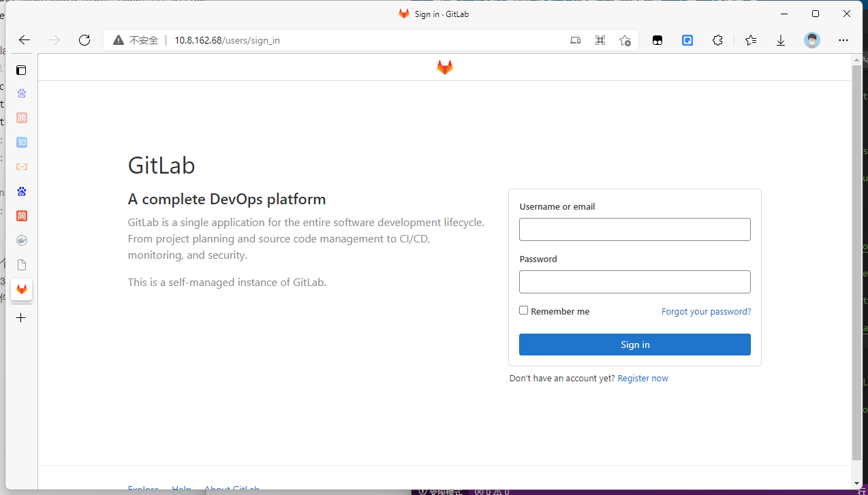Open the black extension icon next to address bar

pos(657,40)
